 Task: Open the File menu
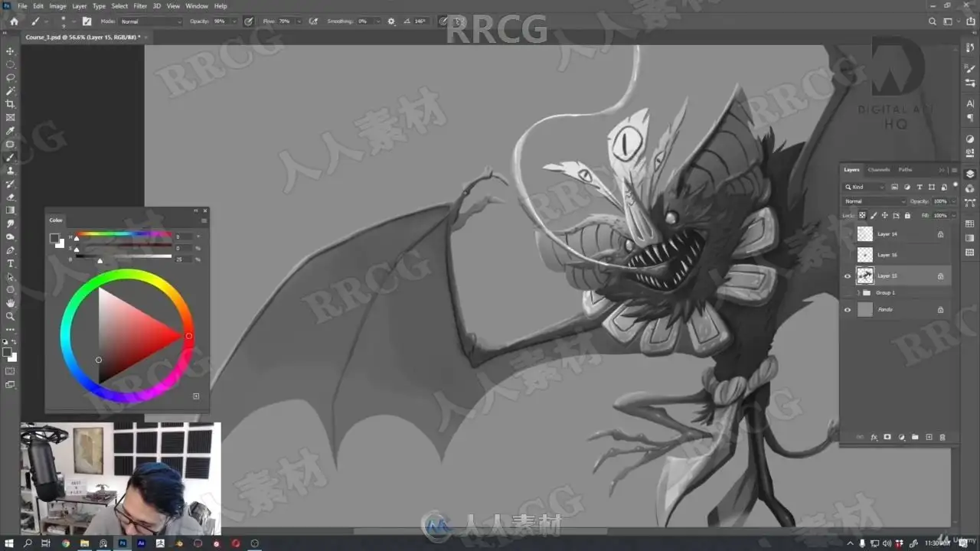pos(22,6)
